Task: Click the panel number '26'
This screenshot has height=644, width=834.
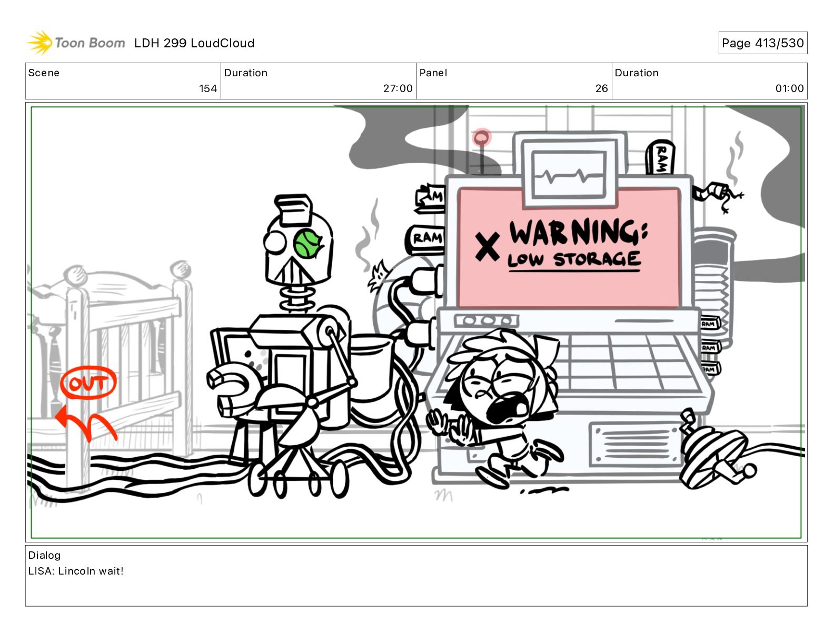Action: [x=601, y=88]
